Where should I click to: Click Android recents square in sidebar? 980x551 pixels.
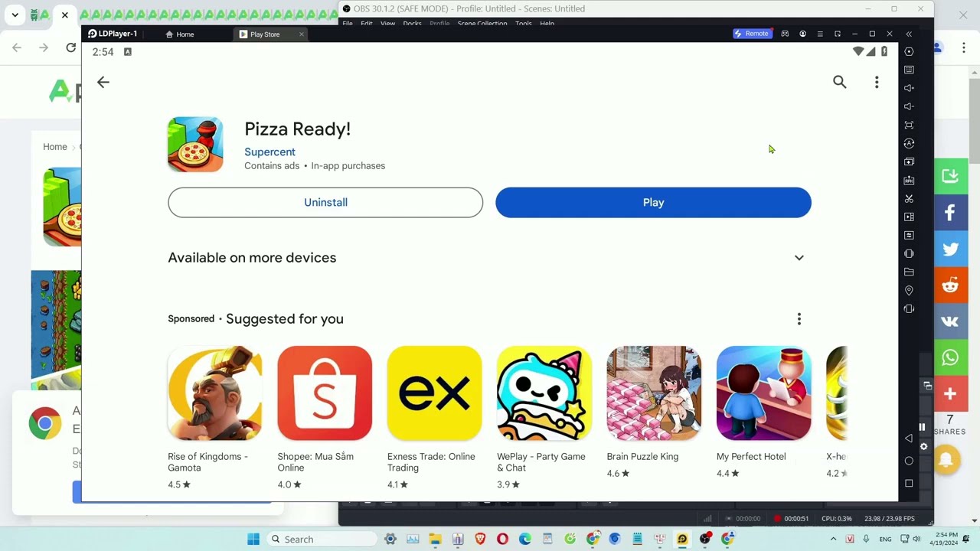[909, 483]
